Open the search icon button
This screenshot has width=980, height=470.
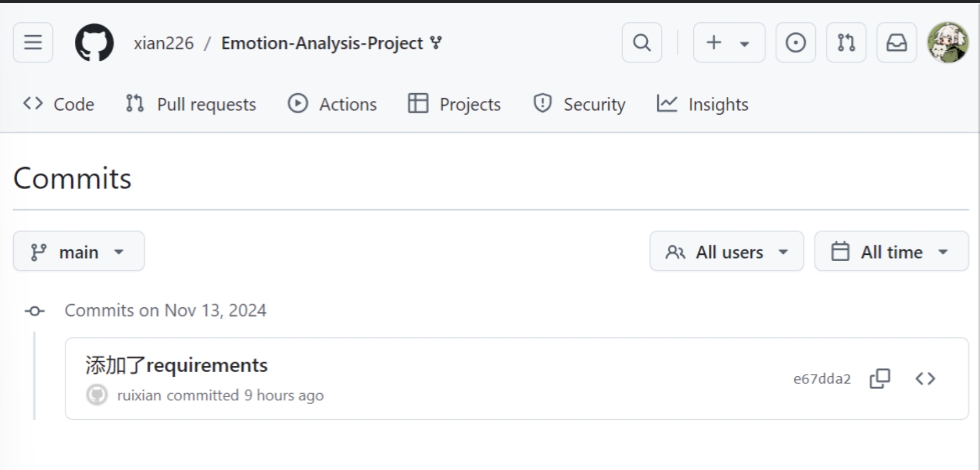coord(641,42)
